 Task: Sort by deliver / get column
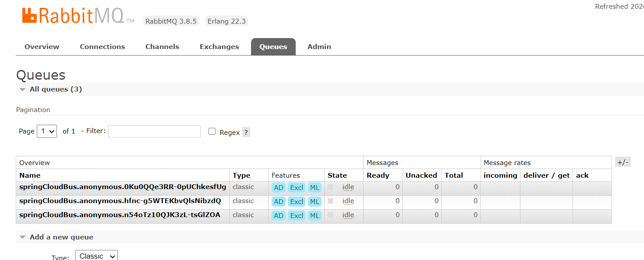[547, 176]
